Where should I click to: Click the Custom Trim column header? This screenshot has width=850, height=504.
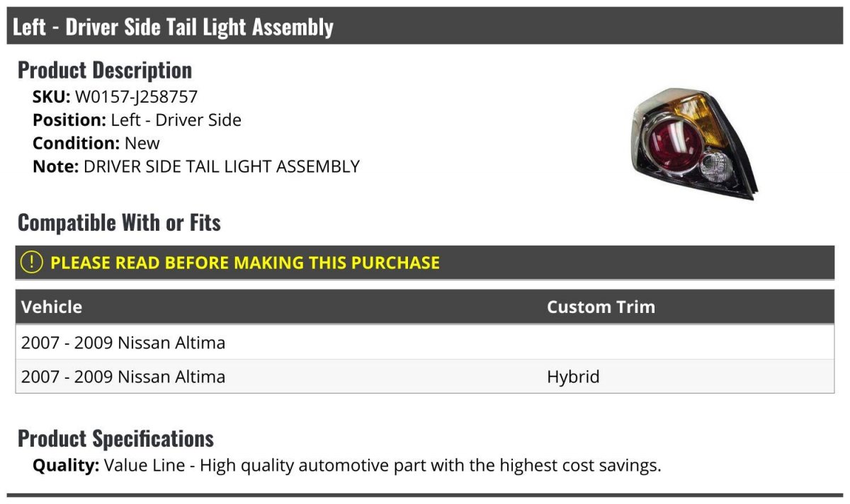tap(601, 307)
